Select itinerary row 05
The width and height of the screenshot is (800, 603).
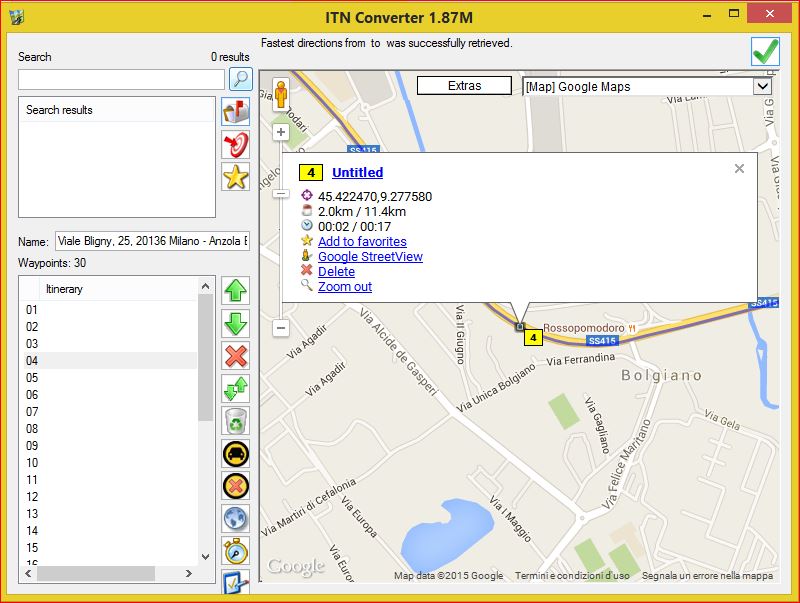pyautogui.click(x=108, y=378)
